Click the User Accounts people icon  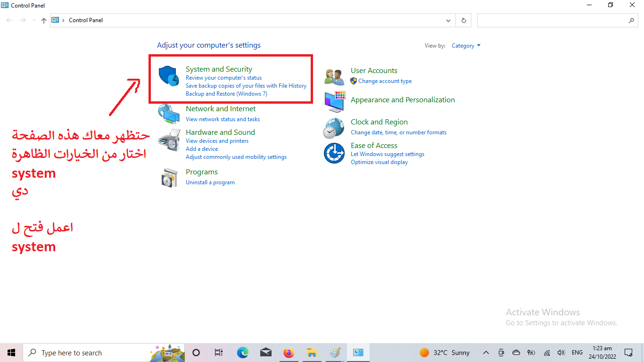click(335, 76)
